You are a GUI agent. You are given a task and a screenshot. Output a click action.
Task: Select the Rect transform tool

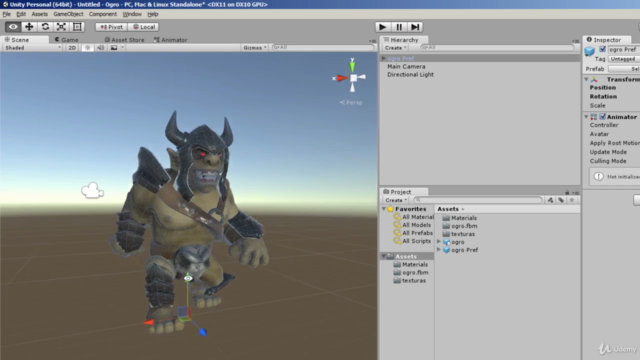77,27
